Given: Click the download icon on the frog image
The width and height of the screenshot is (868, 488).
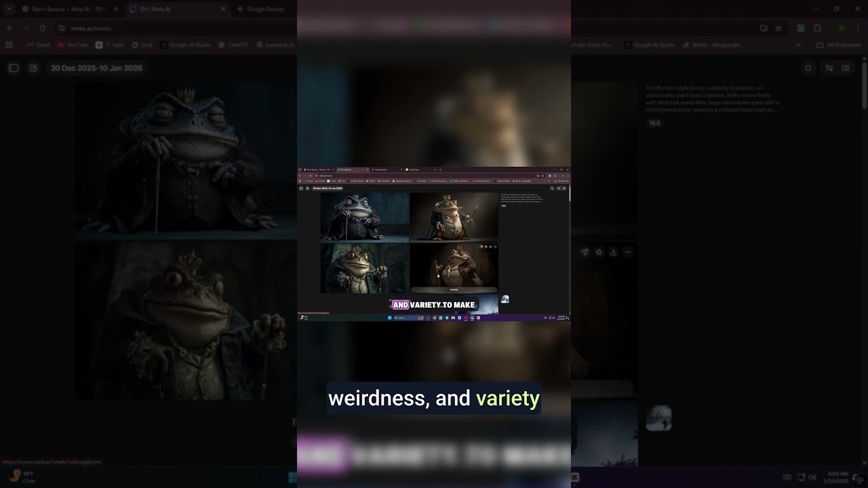Looking at the screenshot, I should (x=613, y=252).
